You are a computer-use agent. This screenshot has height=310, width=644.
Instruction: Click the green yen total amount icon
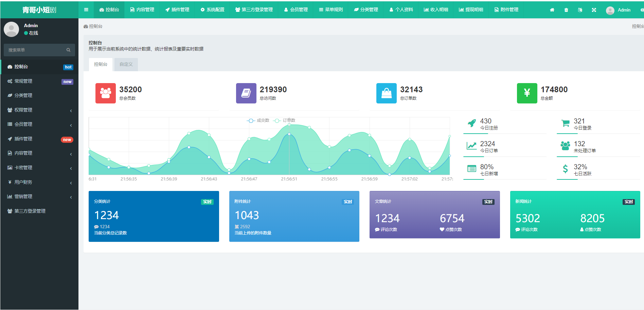point(527,93)
